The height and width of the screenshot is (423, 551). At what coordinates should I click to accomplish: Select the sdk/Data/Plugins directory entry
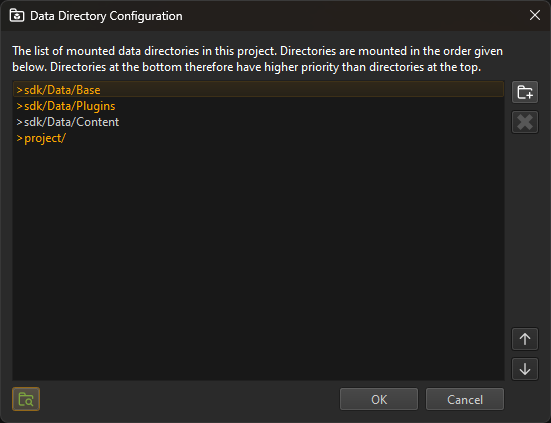[x=258, y=106]
